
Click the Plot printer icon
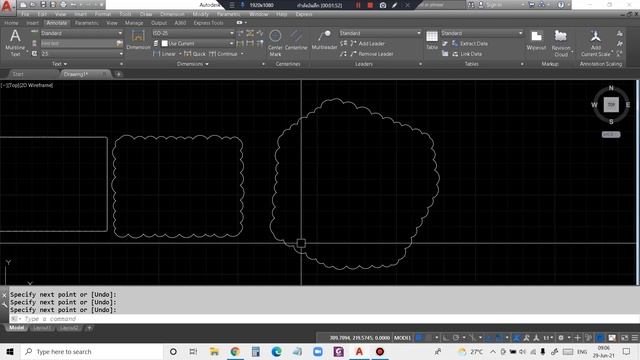coord(63,5)
